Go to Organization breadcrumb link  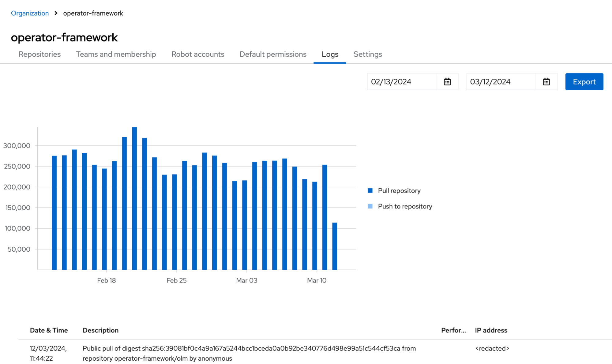[30, 13]
